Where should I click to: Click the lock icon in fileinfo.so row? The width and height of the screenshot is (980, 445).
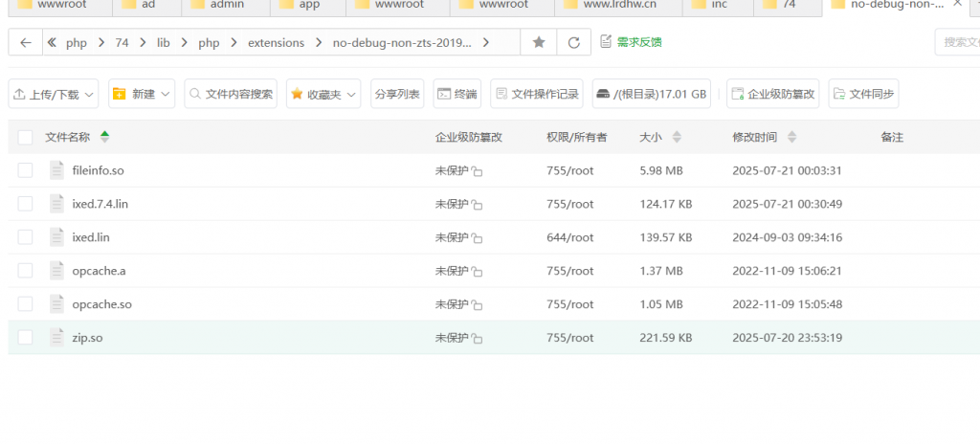(x=477, y=171)
